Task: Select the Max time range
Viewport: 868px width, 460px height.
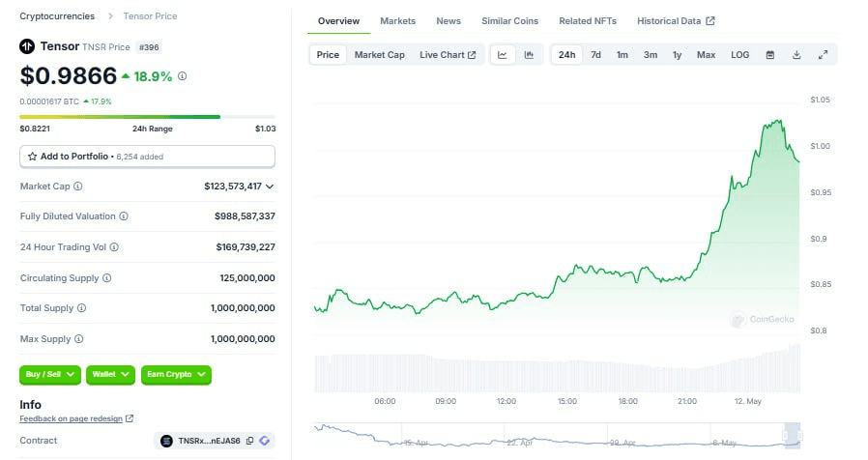Action: (706, 55)
